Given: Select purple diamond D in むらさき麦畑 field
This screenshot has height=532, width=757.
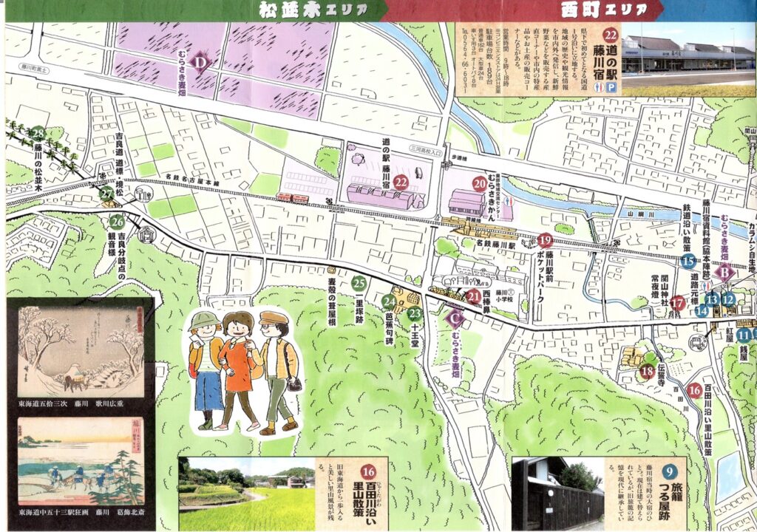Looking at the screenshot, I should tap(200, 62).
